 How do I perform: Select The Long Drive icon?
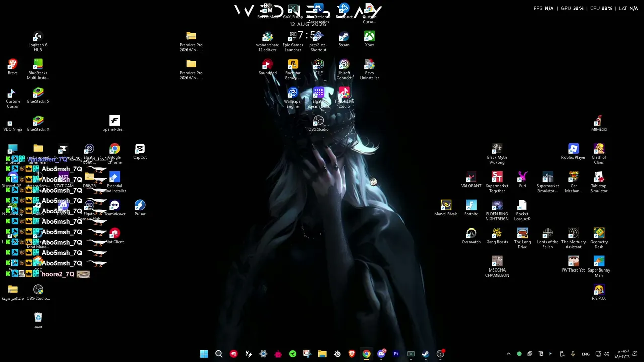point(522,239)
